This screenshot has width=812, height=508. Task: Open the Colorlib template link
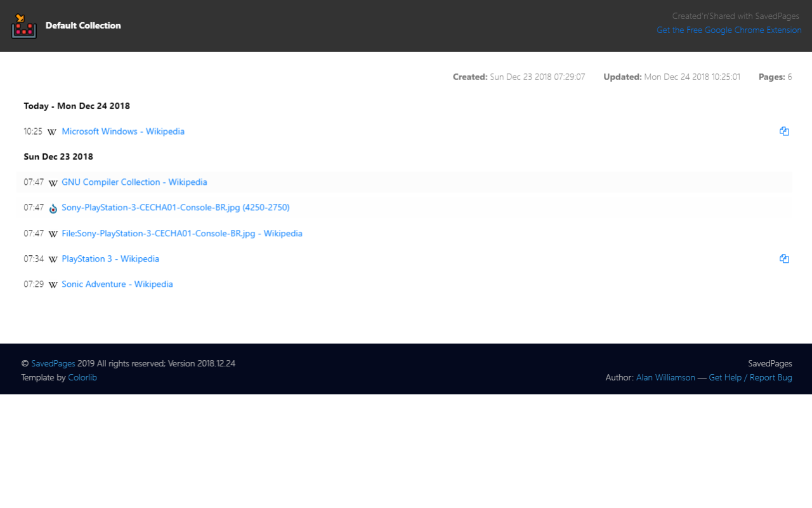(82, 377)
